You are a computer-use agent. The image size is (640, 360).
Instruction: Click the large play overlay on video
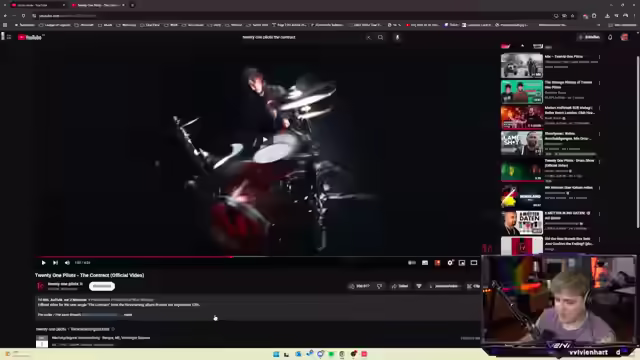point(265,140)
